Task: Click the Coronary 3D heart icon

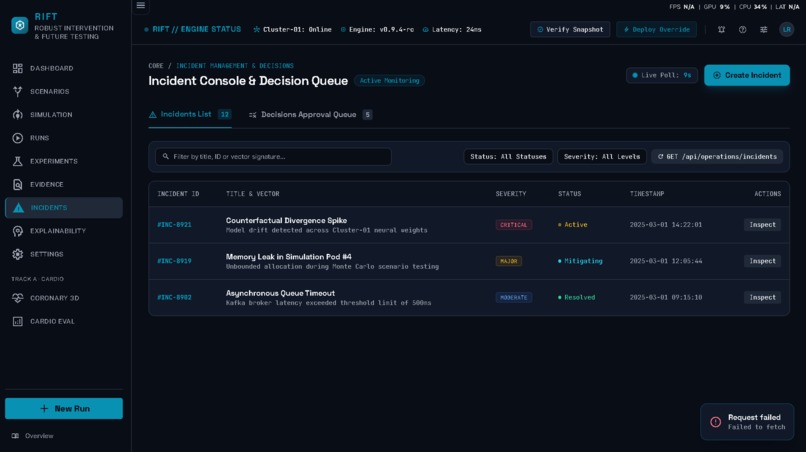Action: point(17,298)
